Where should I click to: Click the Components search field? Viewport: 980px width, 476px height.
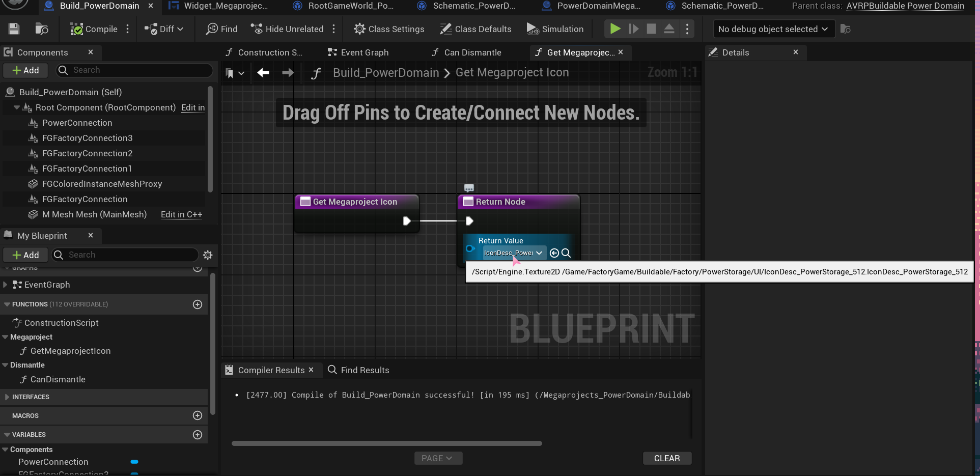click(x=134, y=70)
